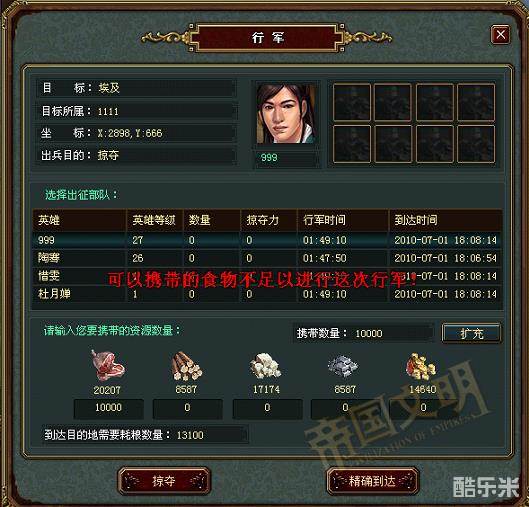529x507 pixels.
Task: Click the wood amount input field
Action: point(188,408)
